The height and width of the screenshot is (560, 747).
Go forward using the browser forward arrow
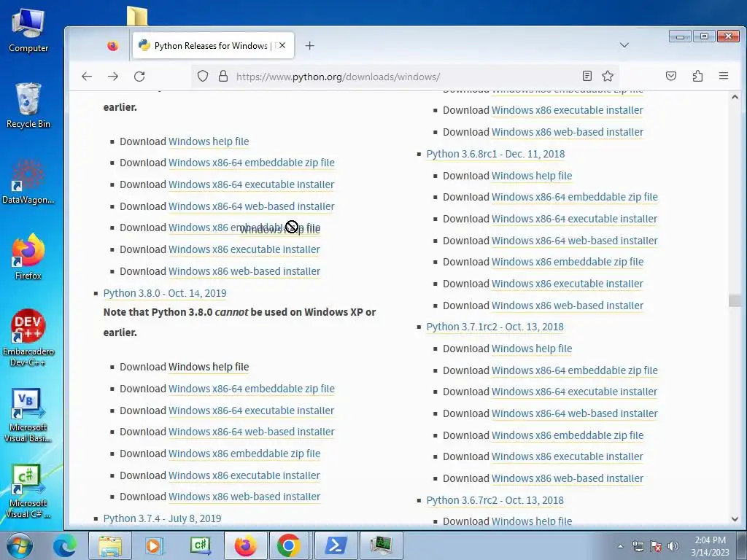click(113, 76)
